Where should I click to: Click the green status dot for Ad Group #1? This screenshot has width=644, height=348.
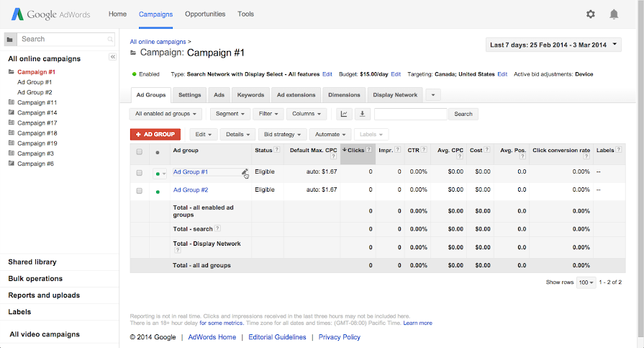[157, 173]
